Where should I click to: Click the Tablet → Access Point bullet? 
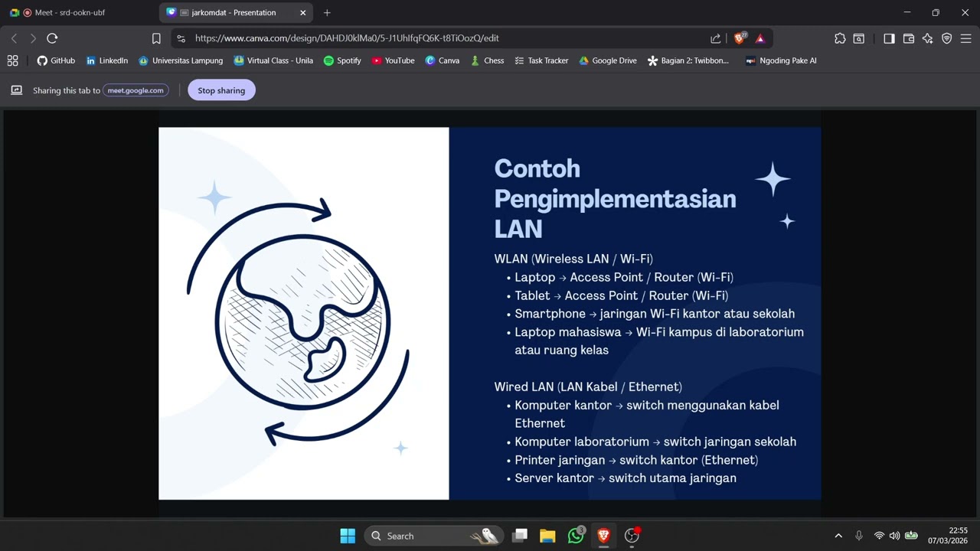tap(622, 295)
